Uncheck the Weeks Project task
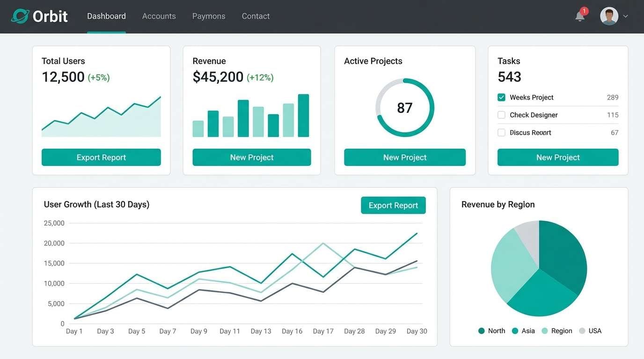Screen dimensions: 644x359 tap(501, 97)
